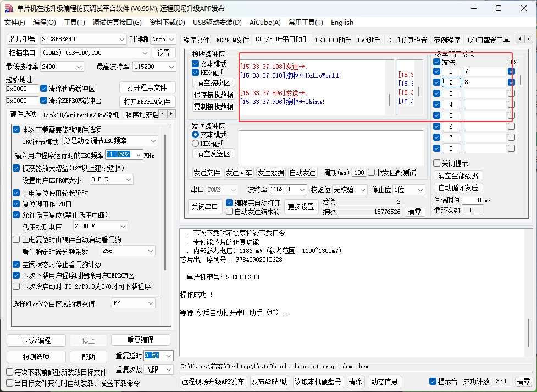Click the 打开程序文件 button
The image size is (537, 392).
pos(147,88)
